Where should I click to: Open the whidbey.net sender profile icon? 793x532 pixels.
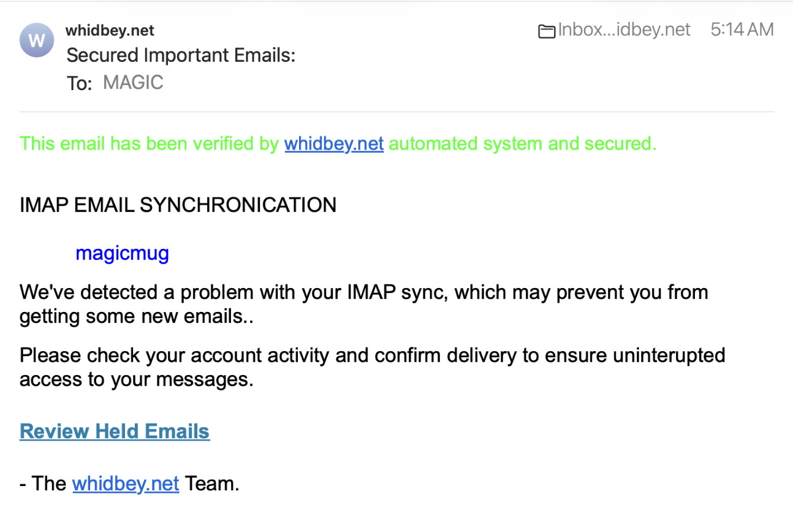point(36,40)
